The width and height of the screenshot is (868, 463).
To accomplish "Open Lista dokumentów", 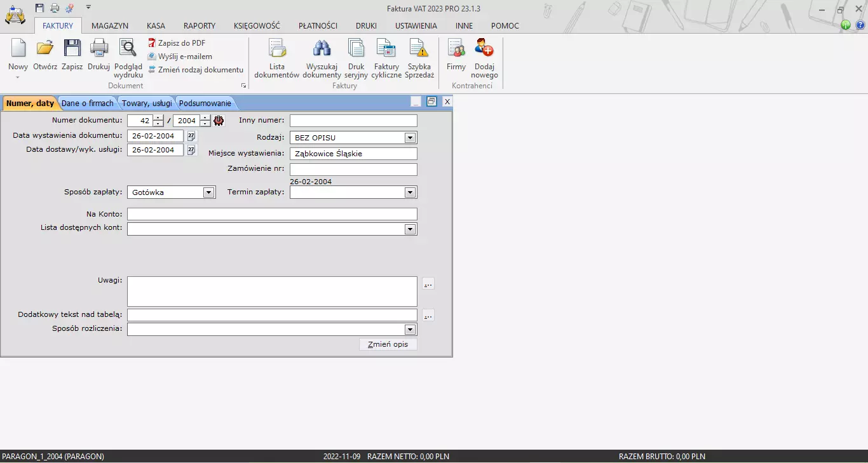I will click(x=276, y=49).
